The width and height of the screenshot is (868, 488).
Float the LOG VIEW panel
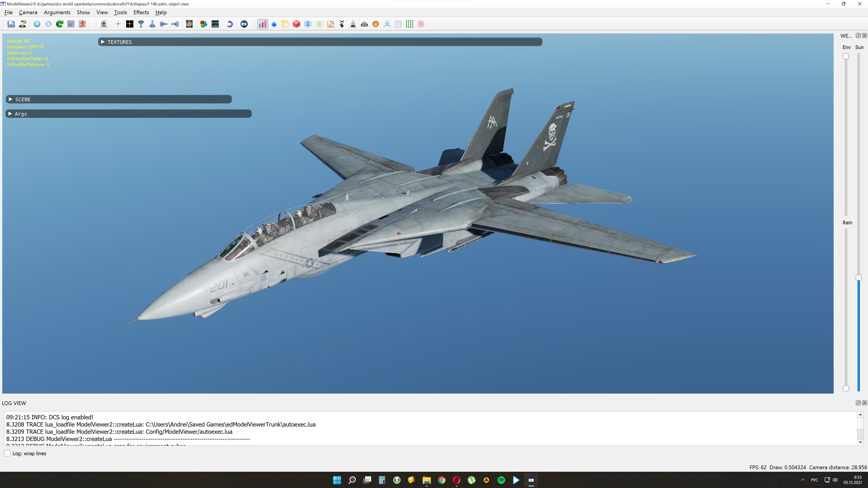pyautogui.click(x=858, y=403)
